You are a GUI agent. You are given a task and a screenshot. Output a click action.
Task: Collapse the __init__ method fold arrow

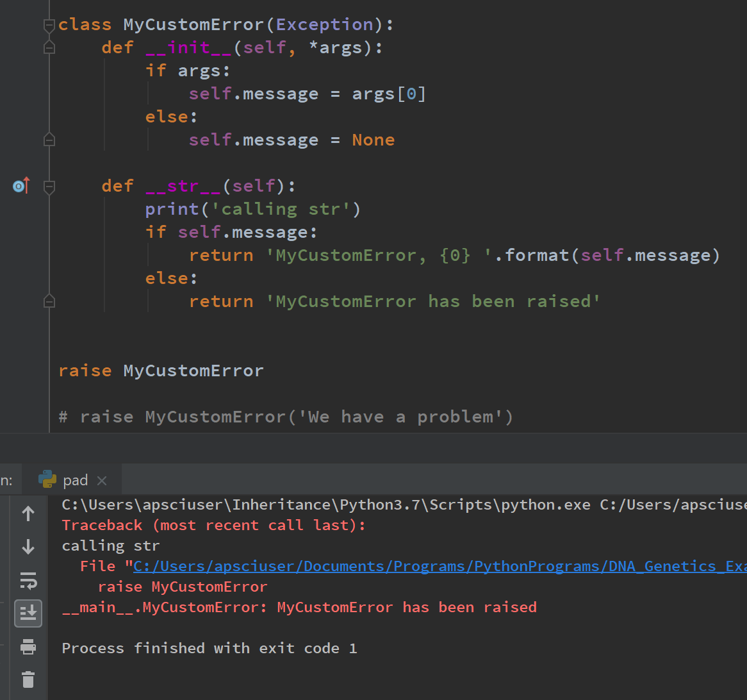point(49,47)
